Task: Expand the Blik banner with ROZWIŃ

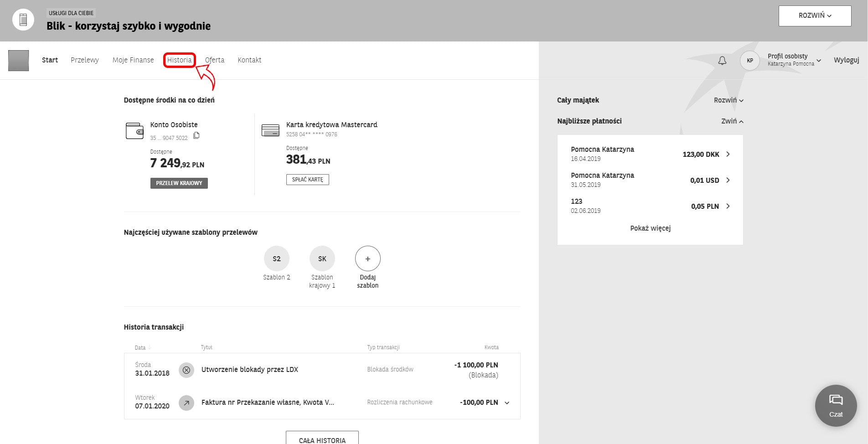Action: point(815,16)
